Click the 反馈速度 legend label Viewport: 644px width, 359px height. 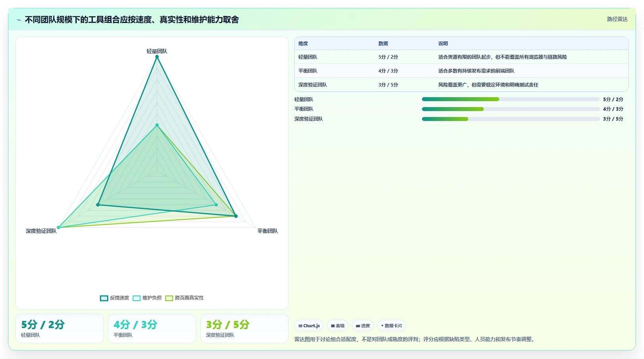[x=119, y=298]
